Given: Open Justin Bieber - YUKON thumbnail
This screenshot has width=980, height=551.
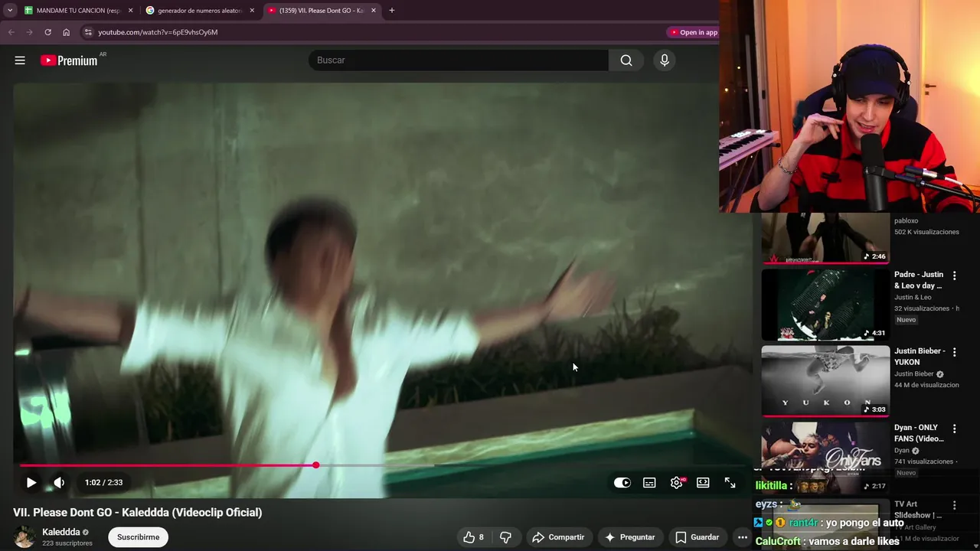Looking at the screenshot, I should pyautogui.click(x=825, y=381).
